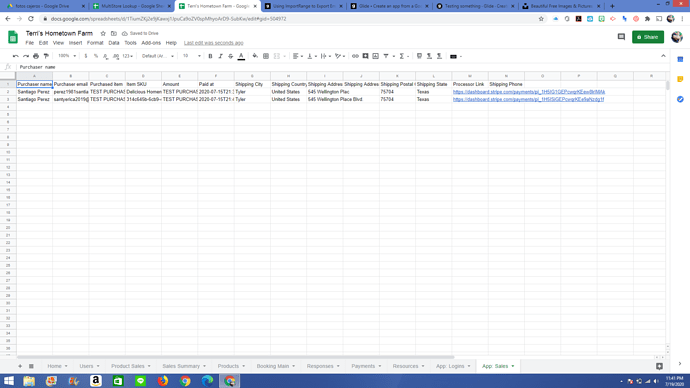Add a new sheet with plus icon

point(20,366)
